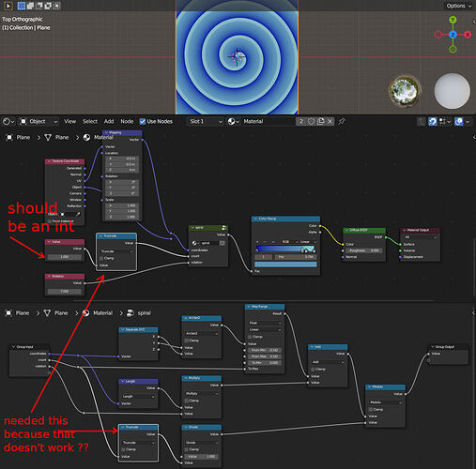Image resolution: width=476 pixels, height=469 pixels.
Task: Click the negative Y axis gizmo circle
Action: click(453, 49)
